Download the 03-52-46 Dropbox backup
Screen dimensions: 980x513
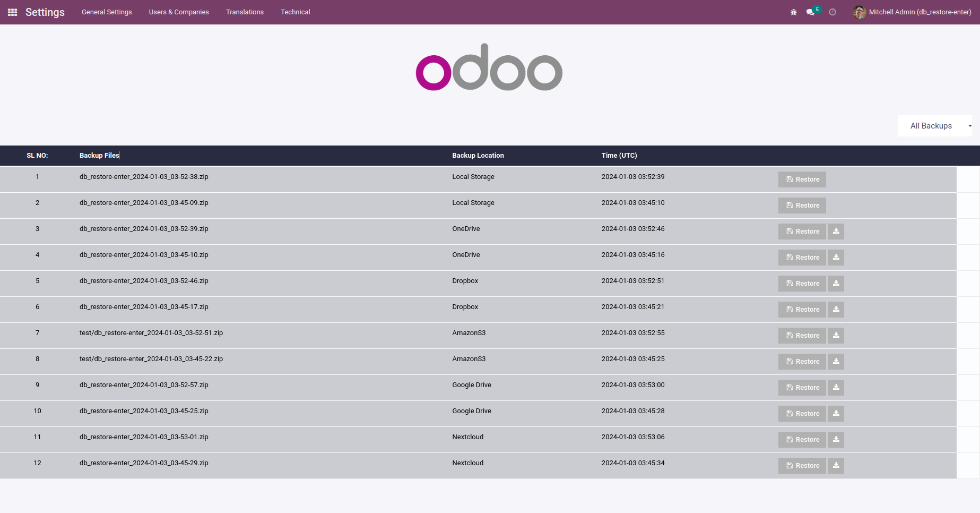[x=836, y=284]
